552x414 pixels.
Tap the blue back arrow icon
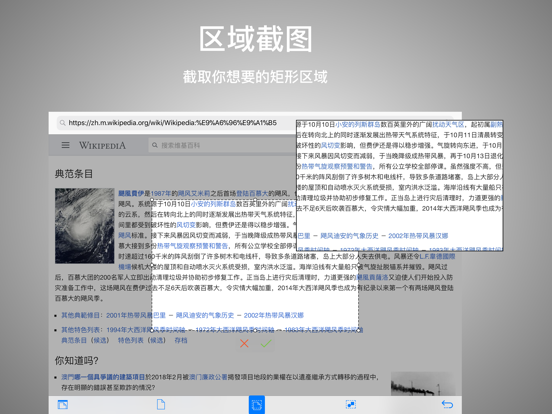pyautogui.click(x=447, y=404)
